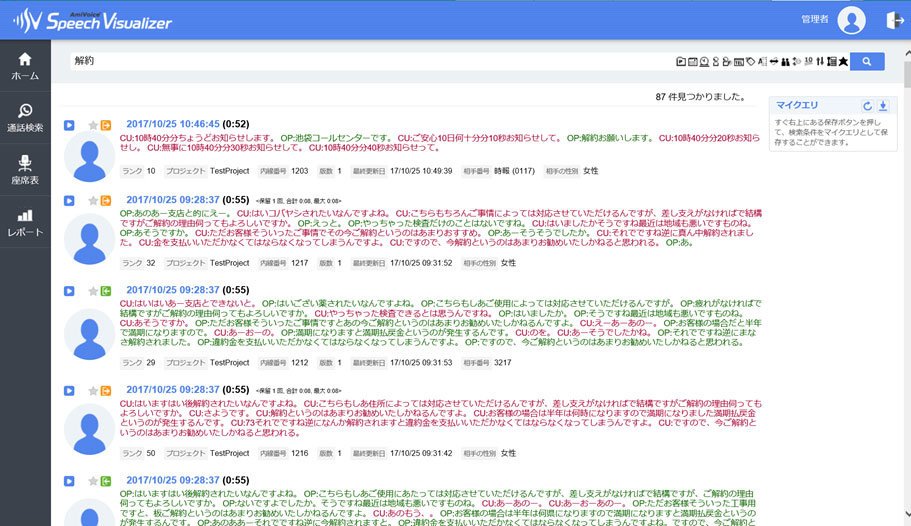Click partner number value 3217
The height and width of the screenshot is (526, 911).
point(503,362)
